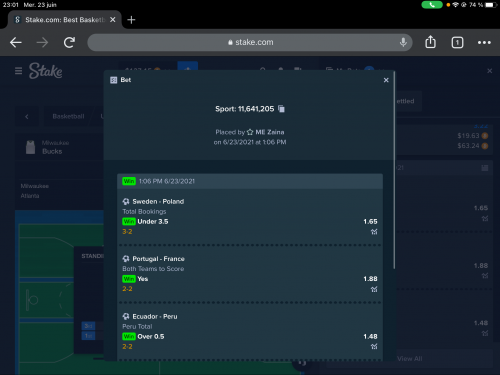Click View All in background panel

pyautogui.click(x=409, y=359)
